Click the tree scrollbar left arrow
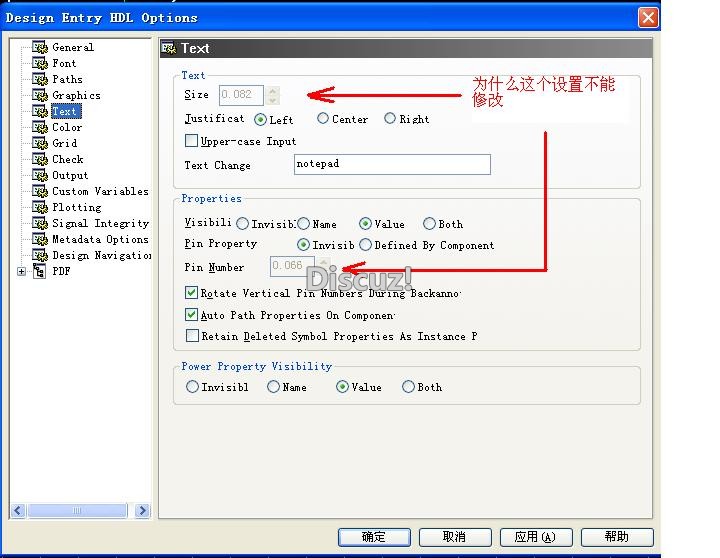 18,511
